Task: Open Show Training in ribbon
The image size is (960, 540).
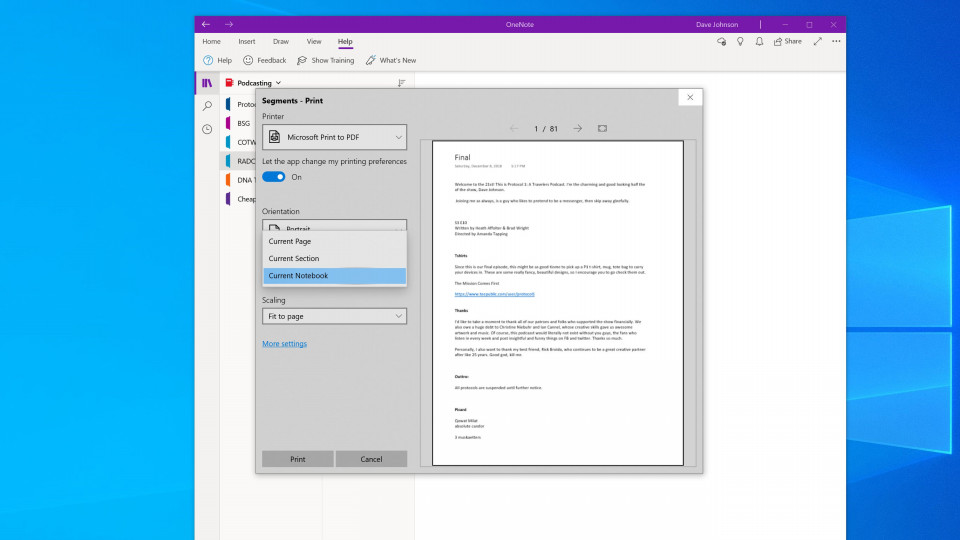Action: pos(326,60)
